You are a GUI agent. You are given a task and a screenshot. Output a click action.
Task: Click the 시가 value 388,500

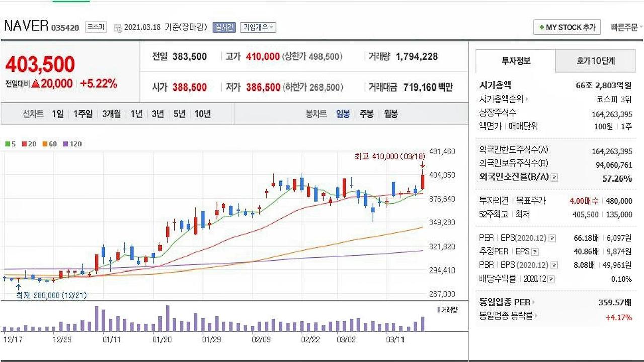(x=190, y=87)
